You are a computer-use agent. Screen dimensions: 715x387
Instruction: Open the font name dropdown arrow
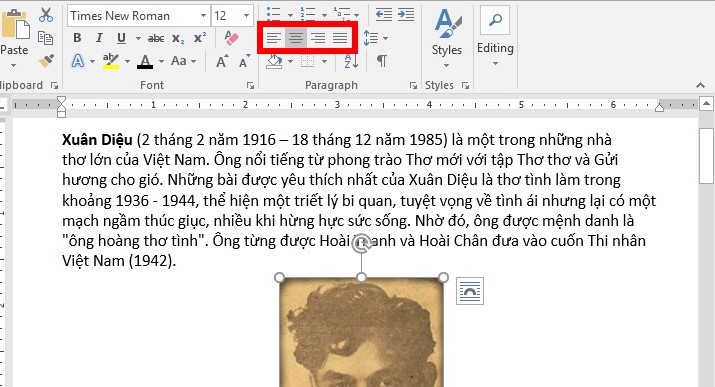203,16
